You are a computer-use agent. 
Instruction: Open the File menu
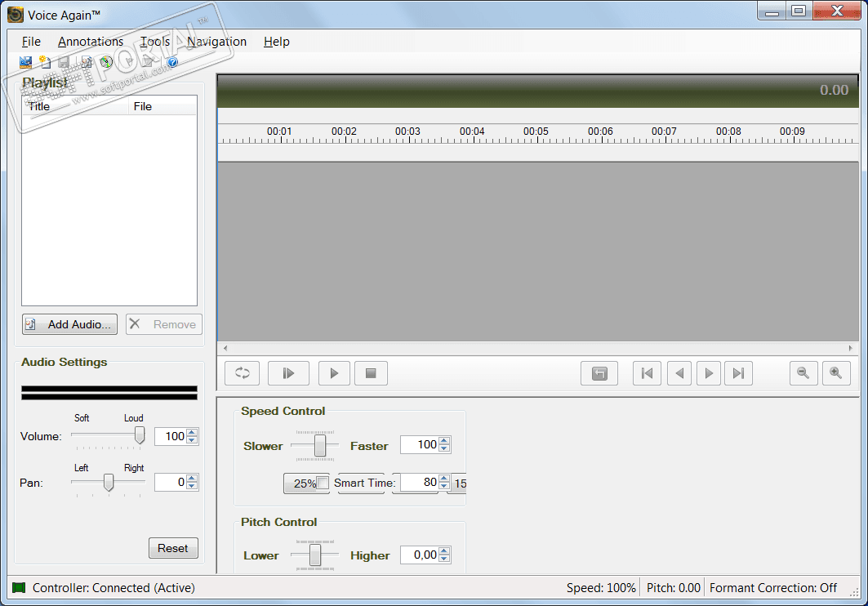click(31, 42)
